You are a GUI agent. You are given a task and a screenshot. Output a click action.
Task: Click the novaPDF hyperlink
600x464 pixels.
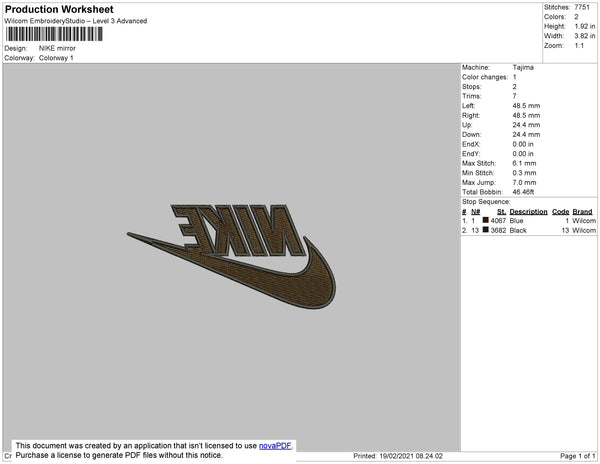275,446
